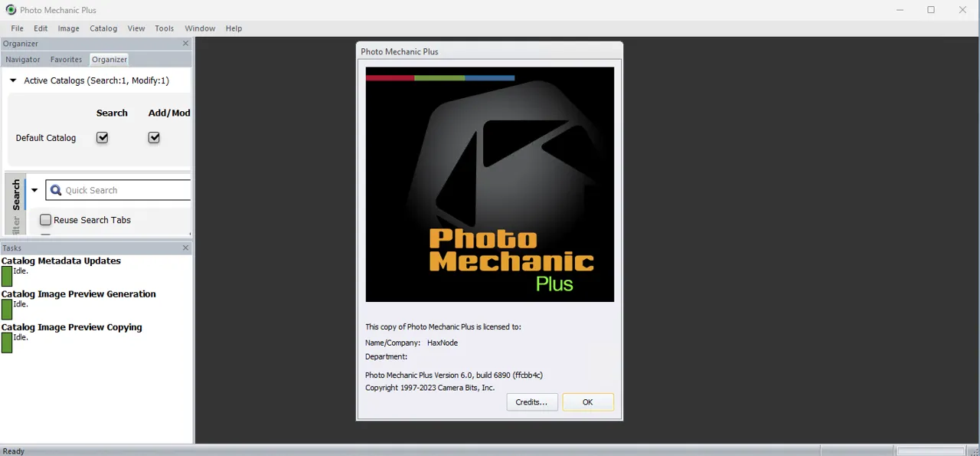Click the Photo Mechanic Plus splash logo image
Screen dimensions: 980x456
point(490,184)
